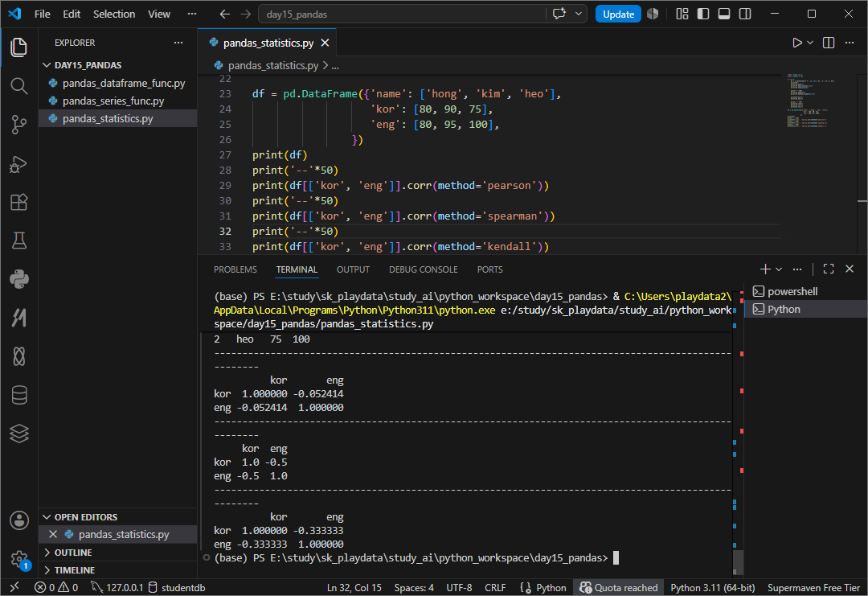Run Python file with play icon
This screenshot has height=596, width=868.
point(796,43)
